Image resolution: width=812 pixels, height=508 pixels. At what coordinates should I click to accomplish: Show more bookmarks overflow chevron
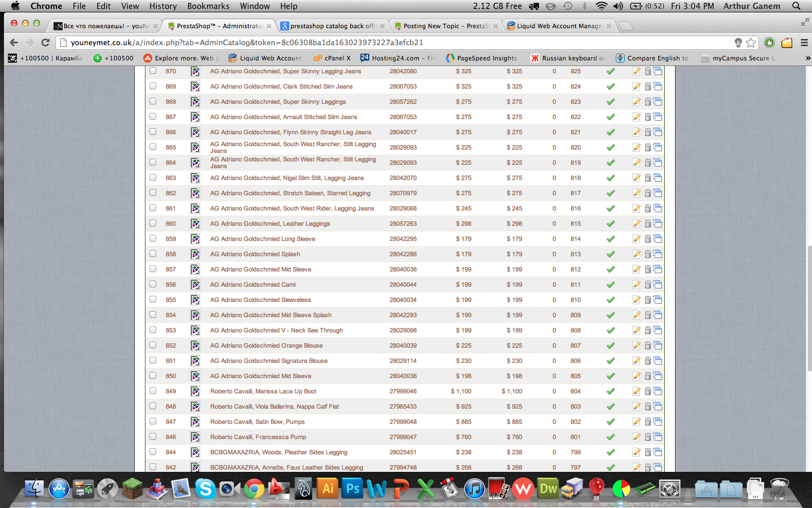[x=807, y=58]
